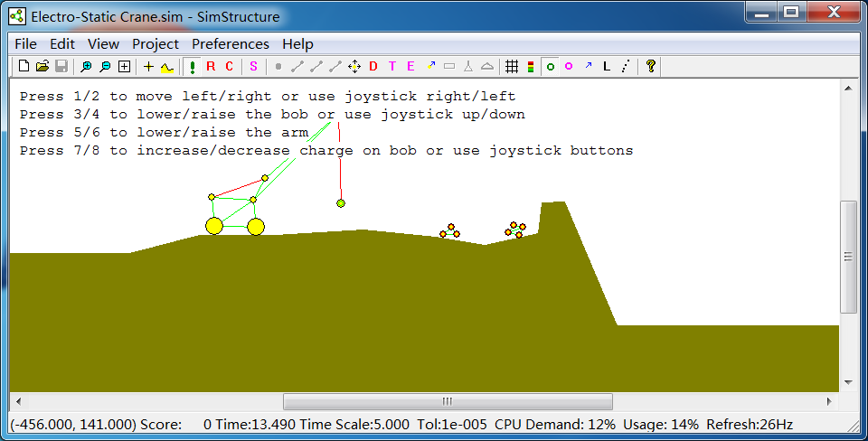Click the zoom-to-fit icon

click(x=124, y=66)
